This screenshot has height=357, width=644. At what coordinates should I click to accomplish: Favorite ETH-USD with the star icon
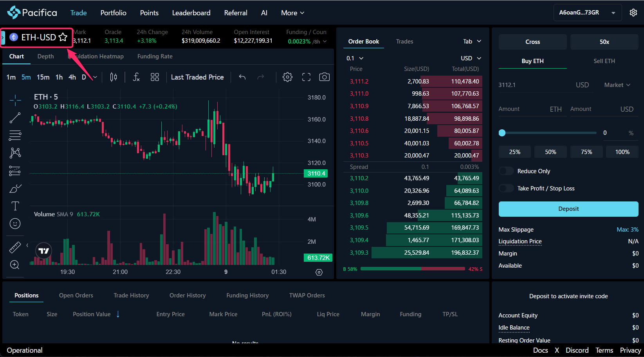pos(63,37)
